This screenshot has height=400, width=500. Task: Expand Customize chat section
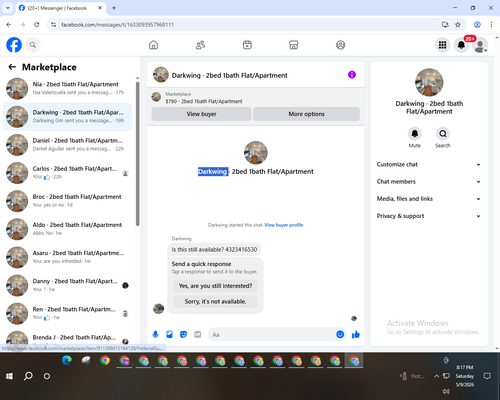(x=429, y=164)
